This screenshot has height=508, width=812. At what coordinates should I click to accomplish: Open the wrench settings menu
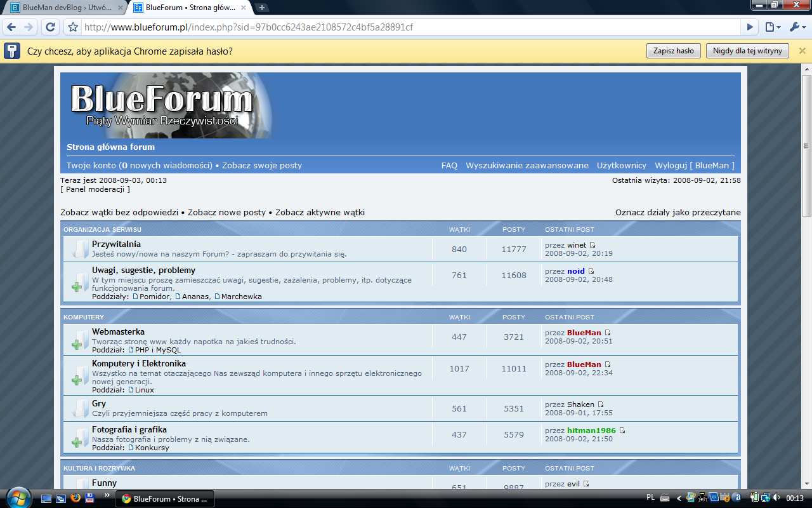(x=797, y=27)
